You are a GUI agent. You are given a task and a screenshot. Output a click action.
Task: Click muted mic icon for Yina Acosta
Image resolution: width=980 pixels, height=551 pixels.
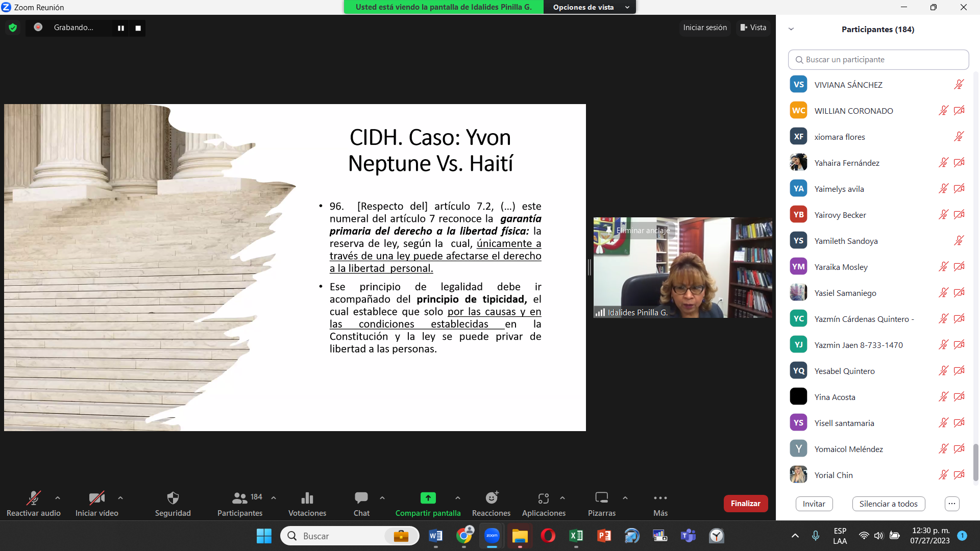point(943,397)
